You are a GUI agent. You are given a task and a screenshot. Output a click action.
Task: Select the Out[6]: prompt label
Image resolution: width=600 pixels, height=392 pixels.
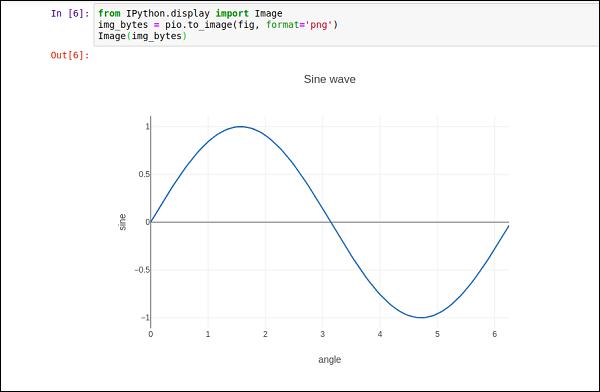point(70,55)
